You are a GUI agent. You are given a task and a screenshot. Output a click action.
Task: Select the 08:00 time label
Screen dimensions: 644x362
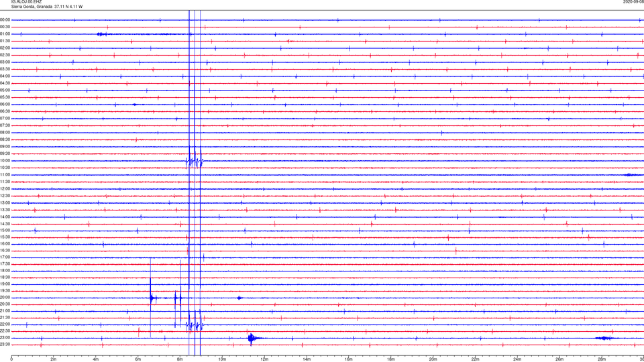click(x=5, y=133)
